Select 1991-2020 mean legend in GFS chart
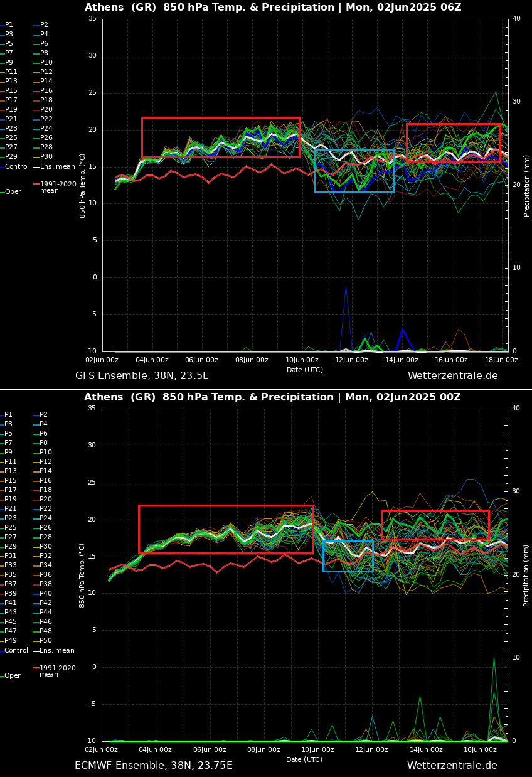 point(58,187)
